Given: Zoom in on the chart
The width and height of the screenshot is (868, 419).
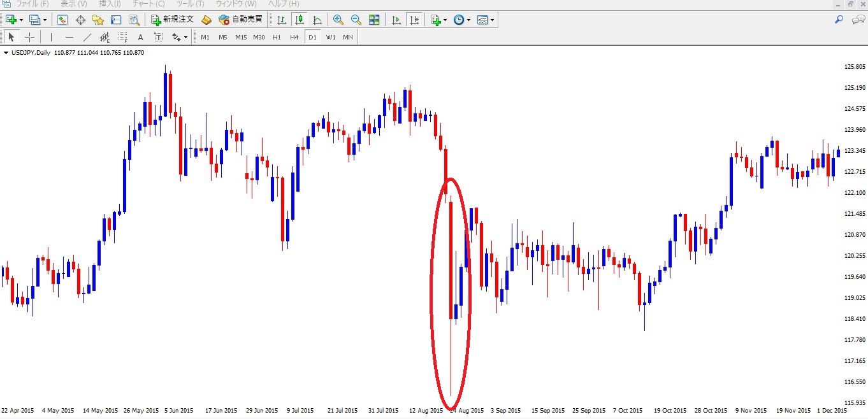Looking at the screenshot, I should pyautogui.click(x=338, y=20).
